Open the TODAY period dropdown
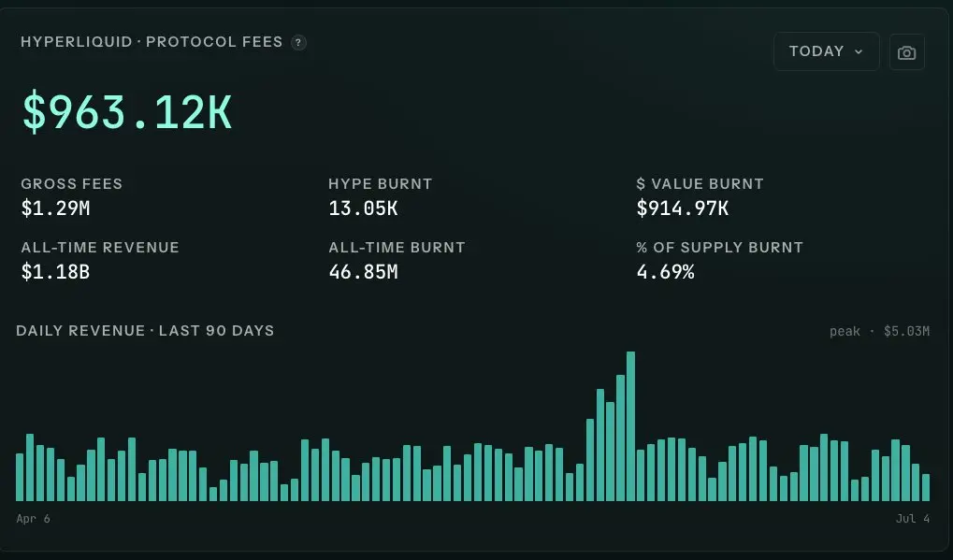Screen dimensions: 953x560 coord(826,51)
